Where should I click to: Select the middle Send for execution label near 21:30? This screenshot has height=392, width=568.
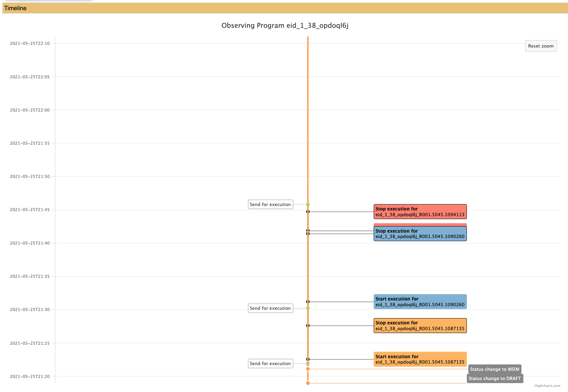(x=271, y=308)
